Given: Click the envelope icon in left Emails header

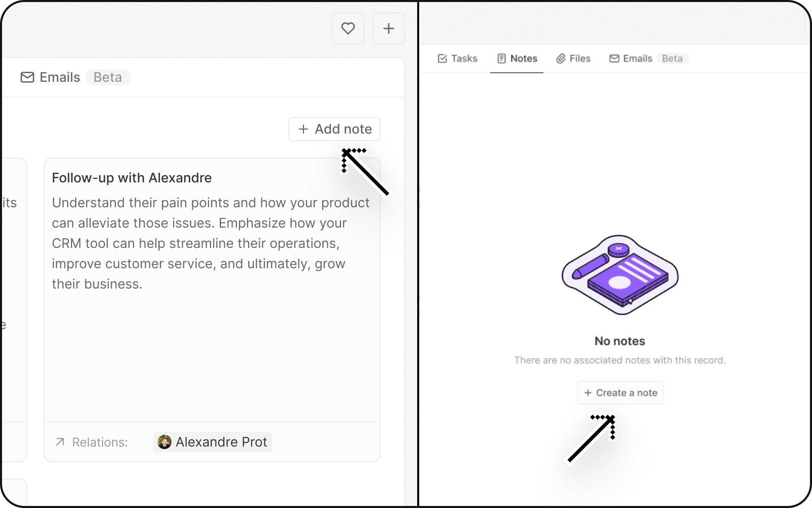Looking at the screenshot, I should [x=27, y=77].
